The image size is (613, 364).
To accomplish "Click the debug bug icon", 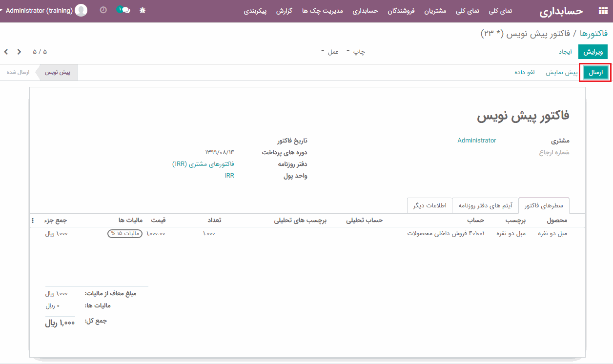I will [143, 10].
